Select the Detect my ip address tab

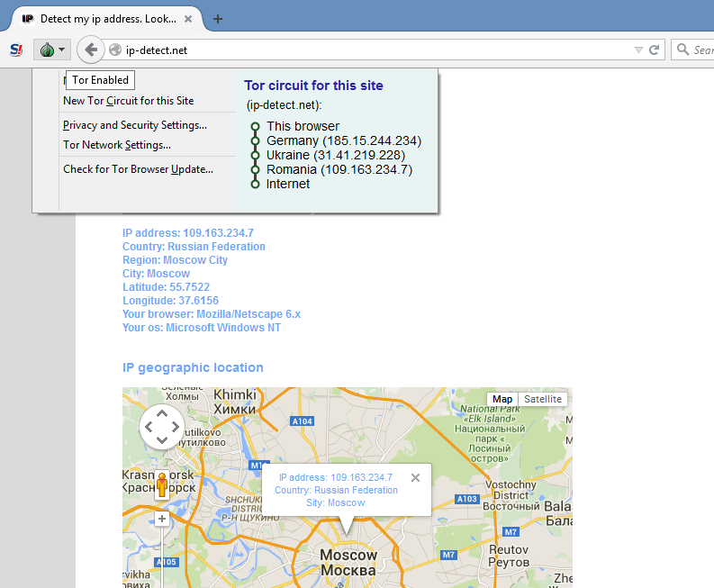point(107,19)
